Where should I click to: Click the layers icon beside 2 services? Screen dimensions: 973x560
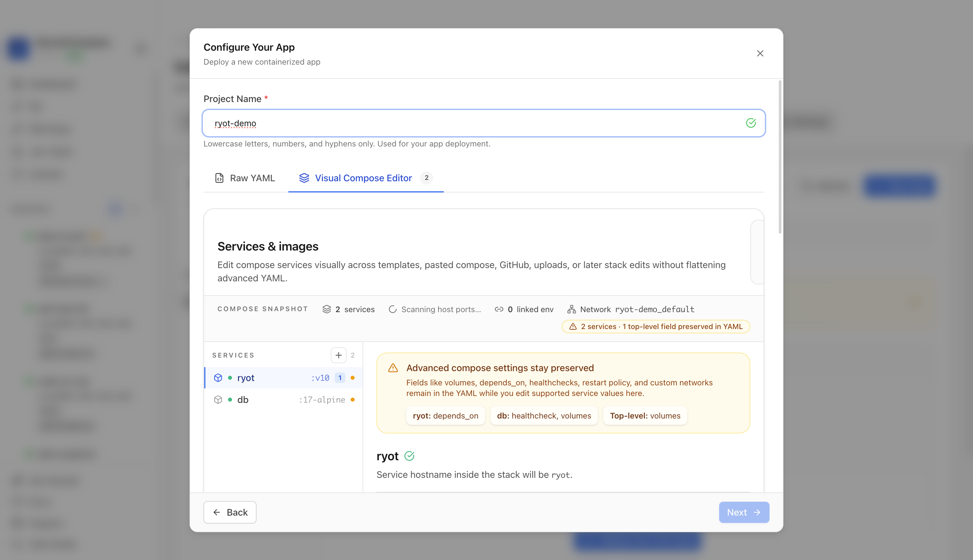click(326, 309)
